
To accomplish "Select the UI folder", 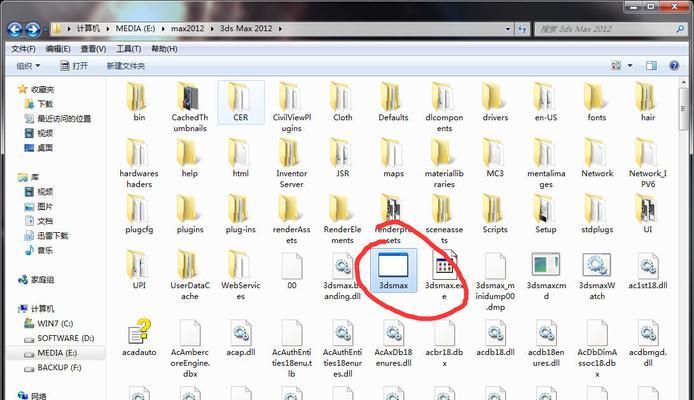I will pos(648,214).
